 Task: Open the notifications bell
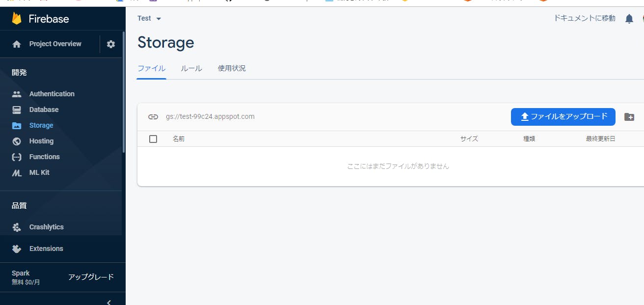click(x=629, y=18)
